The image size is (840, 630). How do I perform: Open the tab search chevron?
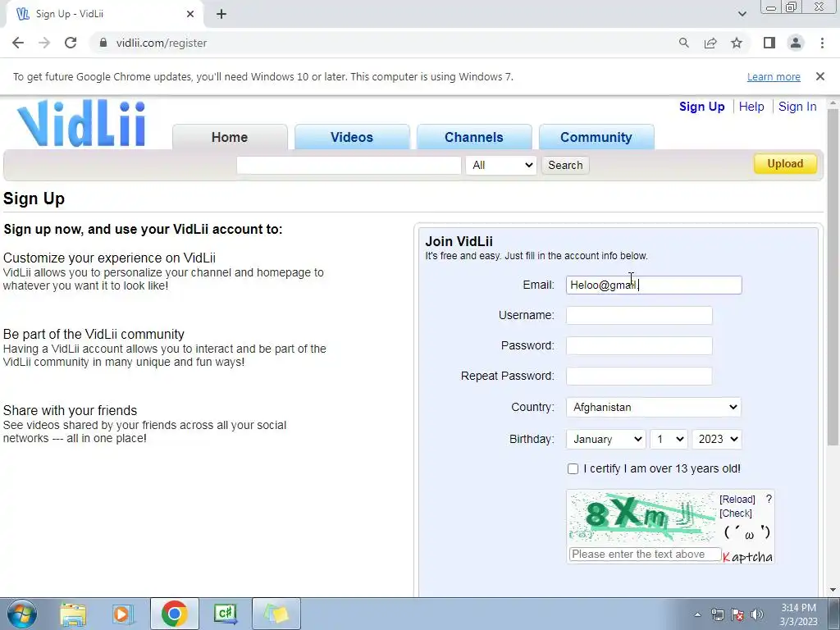coord(742,14)
